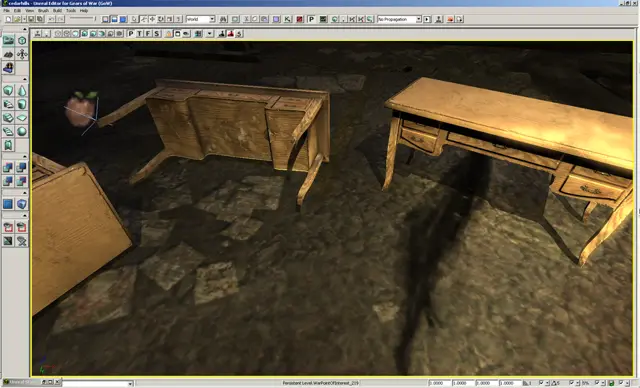Open the File menu

pos(7,11)
